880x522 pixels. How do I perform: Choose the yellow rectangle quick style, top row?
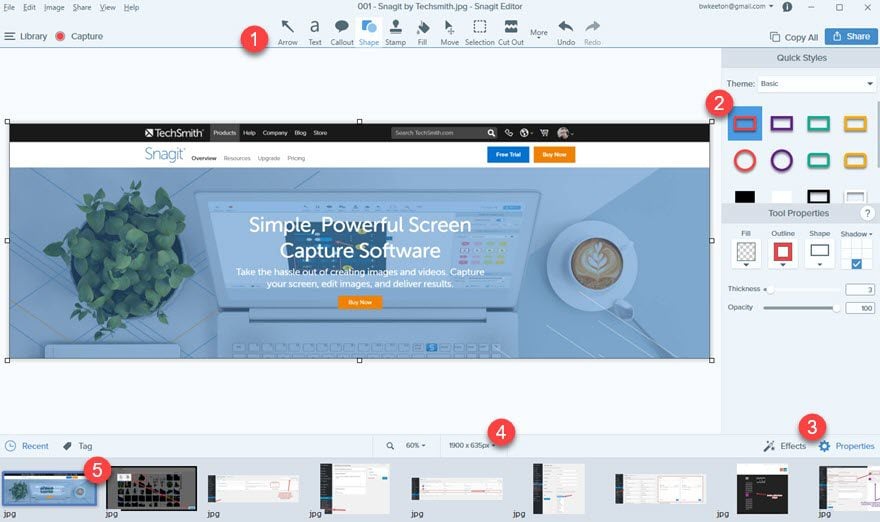click(x=855, y=123)
